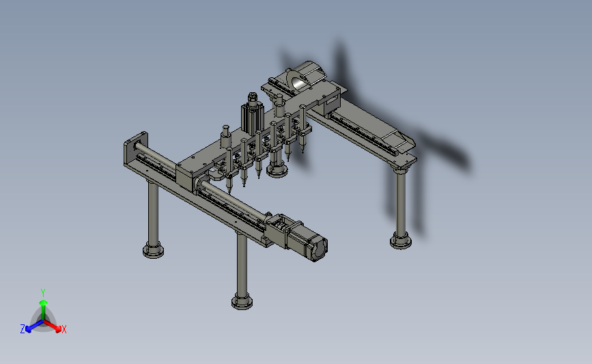Select the round foot of the right support leg
This screenshot has height=364, width=592.
tap(401, 240)
